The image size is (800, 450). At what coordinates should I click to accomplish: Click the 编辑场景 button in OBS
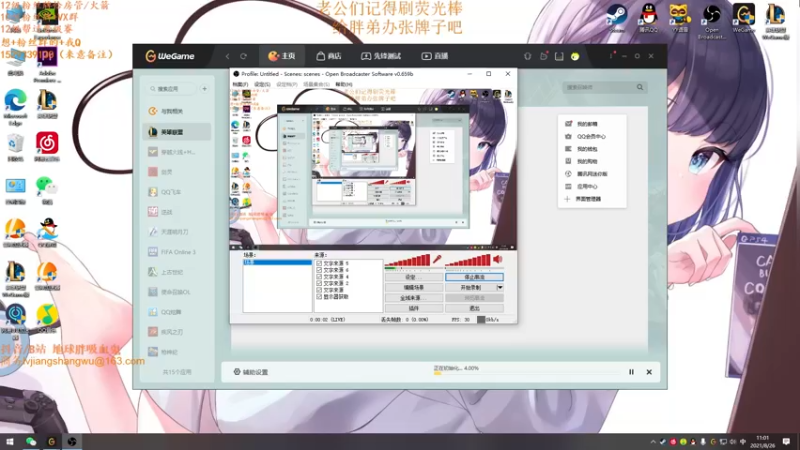click(414, 287)
